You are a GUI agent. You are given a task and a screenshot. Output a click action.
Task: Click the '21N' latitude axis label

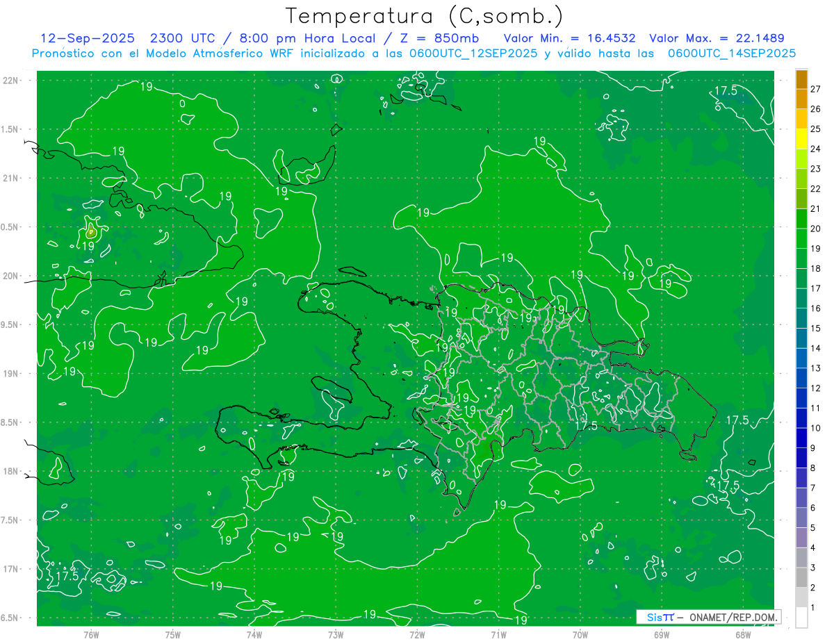tap(11, 178)
